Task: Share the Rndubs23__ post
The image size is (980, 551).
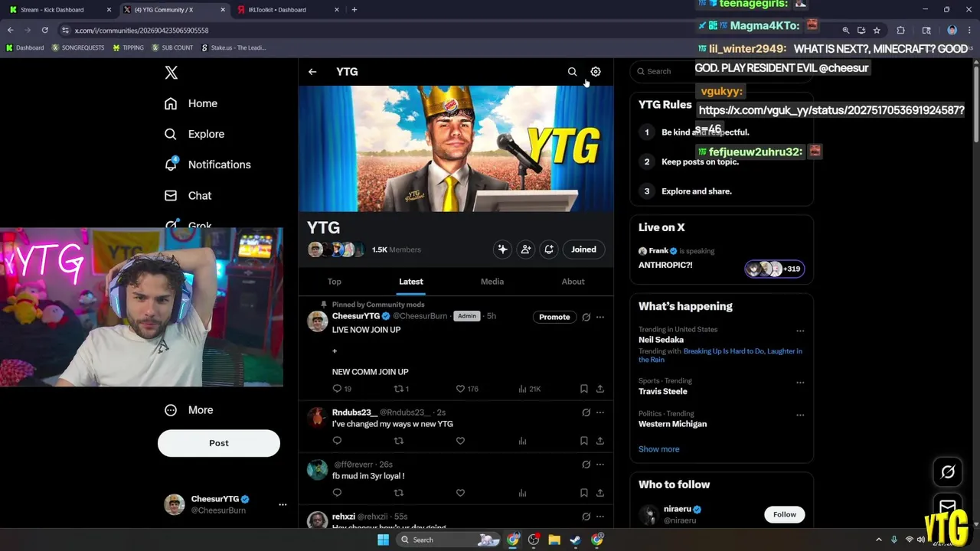Action: pyautogui.click(x=599, y=441)
